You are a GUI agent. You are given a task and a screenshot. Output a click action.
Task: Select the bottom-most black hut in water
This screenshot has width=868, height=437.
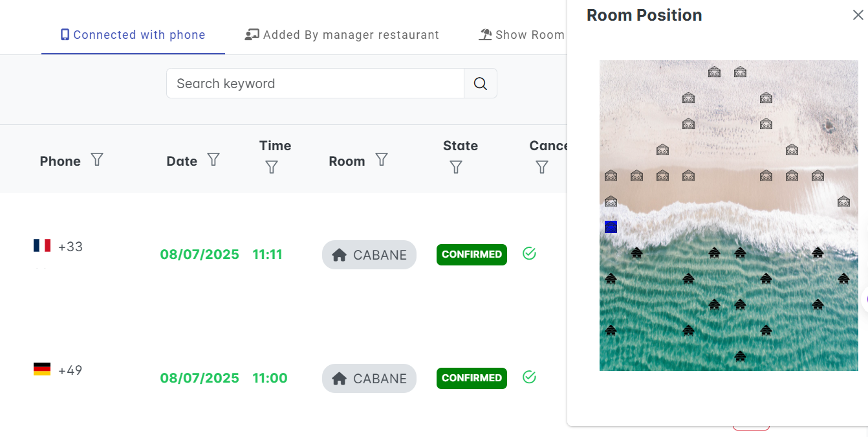pyautogui.click(x=740, y=356)
